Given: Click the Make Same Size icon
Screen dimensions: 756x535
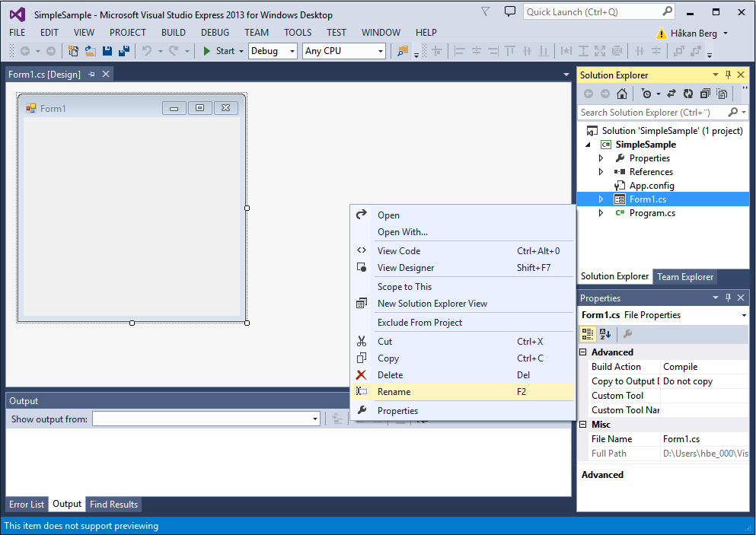Looking at the screenshot, I should pos(600,50).
